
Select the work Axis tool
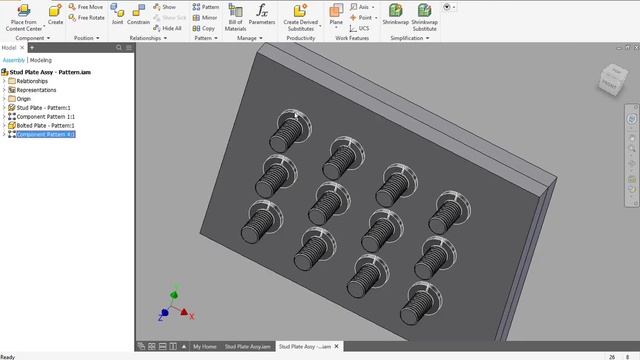click(360, 7)
